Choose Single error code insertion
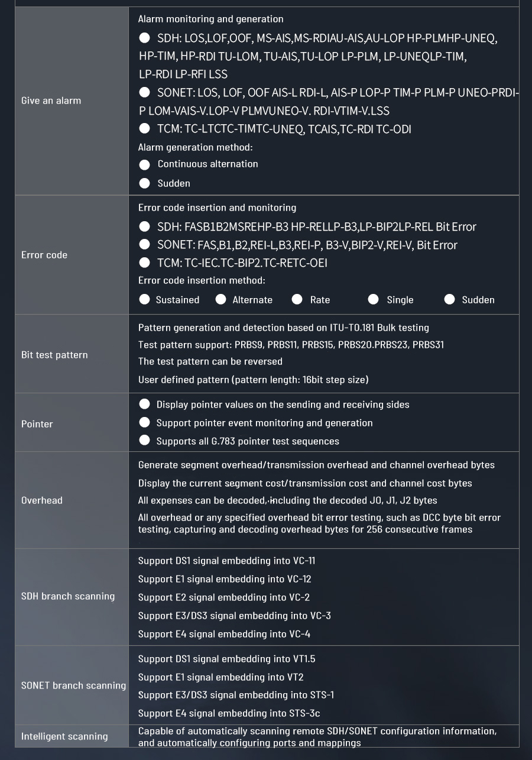 (x=373, y=299)
